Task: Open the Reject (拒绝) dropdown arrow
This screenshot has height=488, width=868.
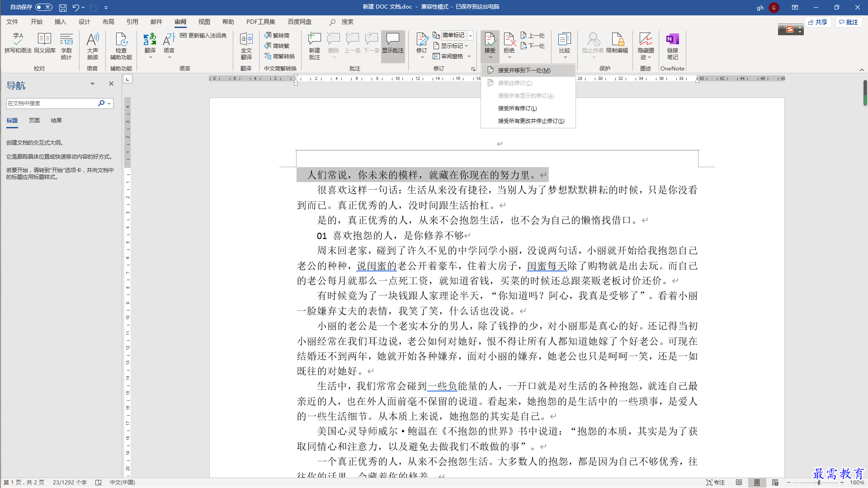Action: [x=509, y=57]
